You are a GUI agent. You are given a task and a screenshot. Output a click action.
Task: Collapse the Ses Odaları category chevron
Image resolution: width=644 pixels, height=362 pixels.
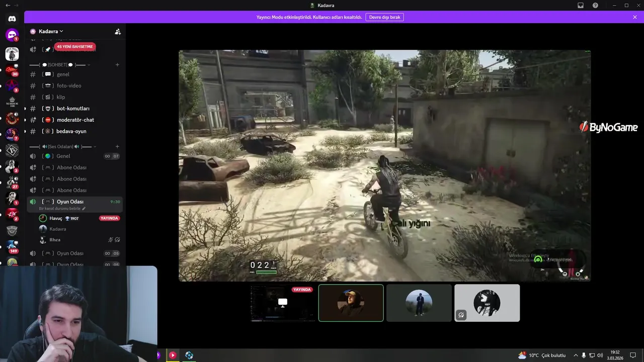pyautogui.click(x=95, y=147)
